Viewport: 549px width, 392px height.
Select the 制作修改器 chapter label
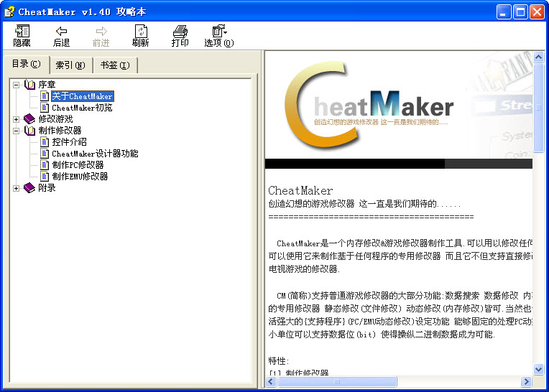point(60,131)
